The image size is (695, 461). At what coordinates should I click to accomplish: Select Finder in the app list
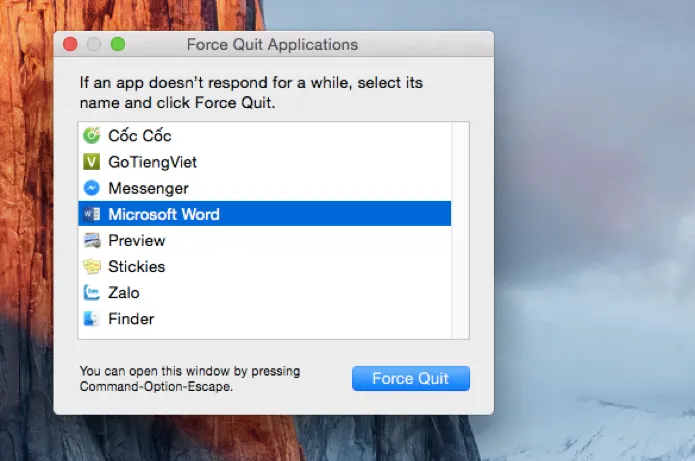(265, 319)
